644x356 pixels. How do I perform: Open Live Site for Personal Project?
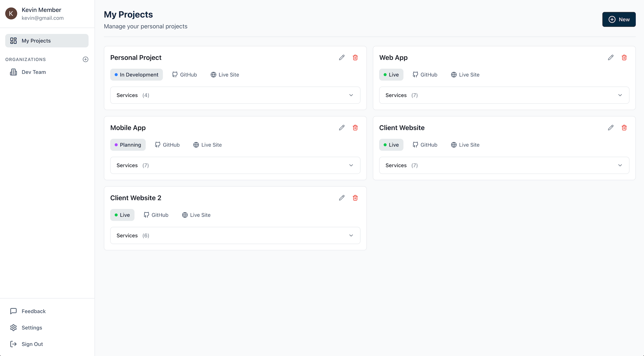(225, 75)
